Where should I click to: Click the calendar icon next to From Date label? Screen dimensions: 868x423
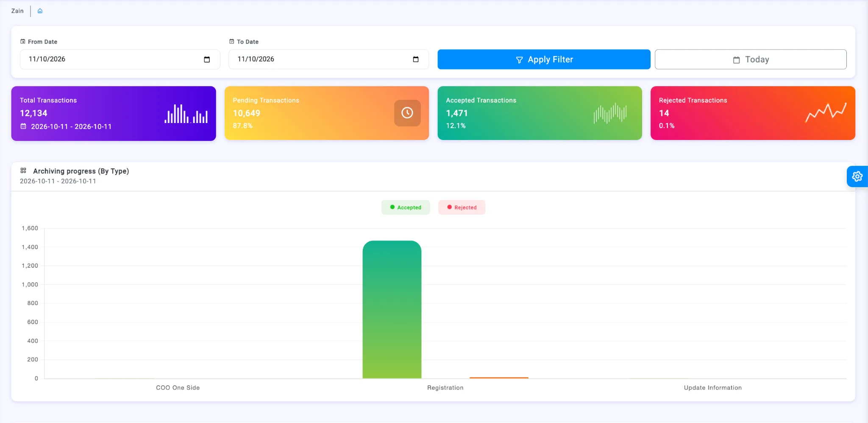click(x=23, y=42)
